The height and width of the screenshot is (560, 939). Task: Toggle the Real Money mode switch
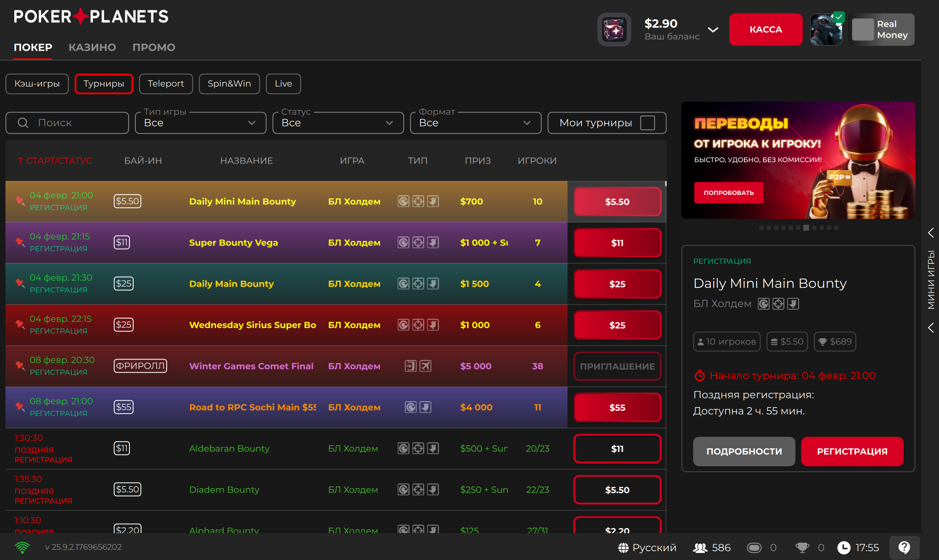[x=863, y=29]
